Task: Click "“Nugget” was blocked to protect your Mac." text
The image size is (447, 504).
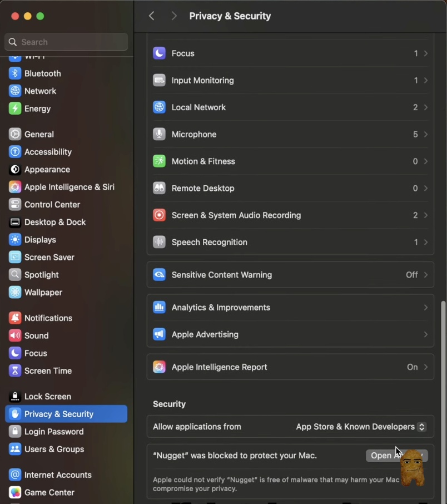Action: click(x=235, y=456)
